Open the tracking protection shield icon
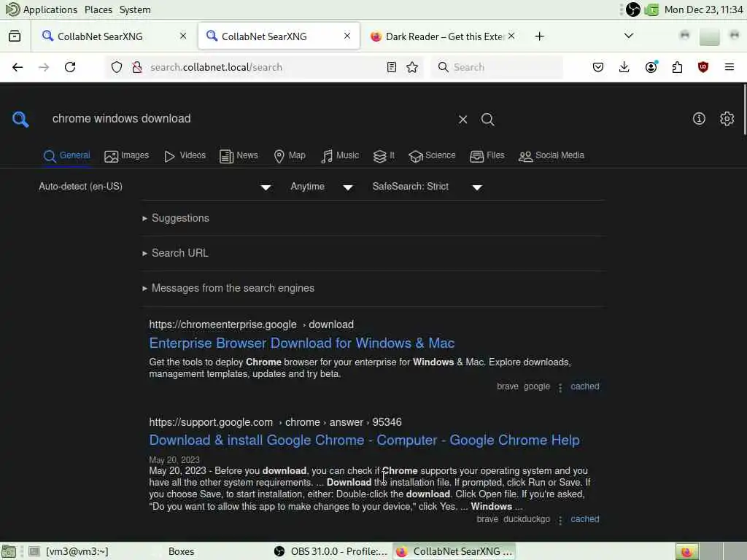The image size is (747, 560). pos(117,67)
